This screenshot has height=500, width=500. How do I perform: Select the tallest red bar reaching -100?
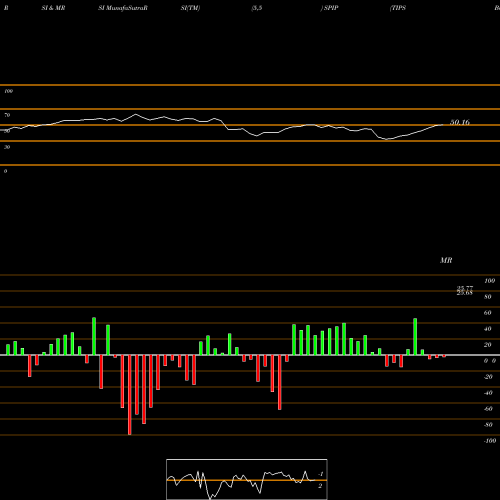[x=130, y=395]
